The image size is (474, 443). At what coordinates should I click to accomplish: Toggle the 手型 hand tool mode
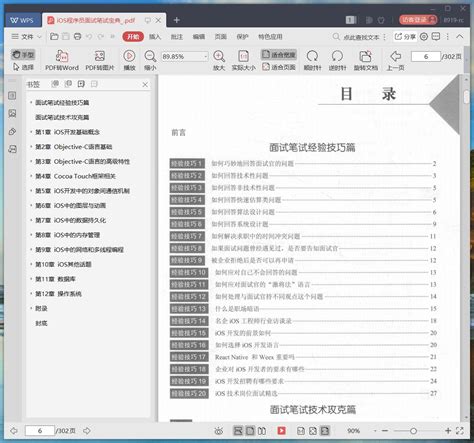coord(23,54)
